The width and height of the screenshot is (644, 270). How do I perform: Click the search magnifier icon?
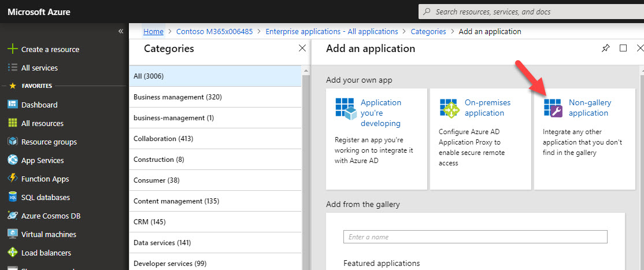point(427,12)
